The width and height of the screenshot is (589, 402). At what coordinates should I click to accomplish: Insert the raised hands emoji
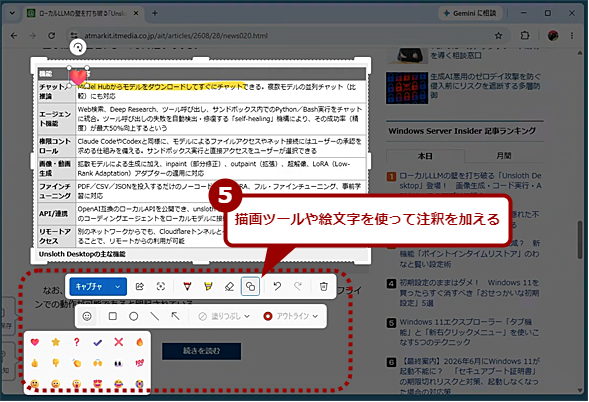click(98, 363)
